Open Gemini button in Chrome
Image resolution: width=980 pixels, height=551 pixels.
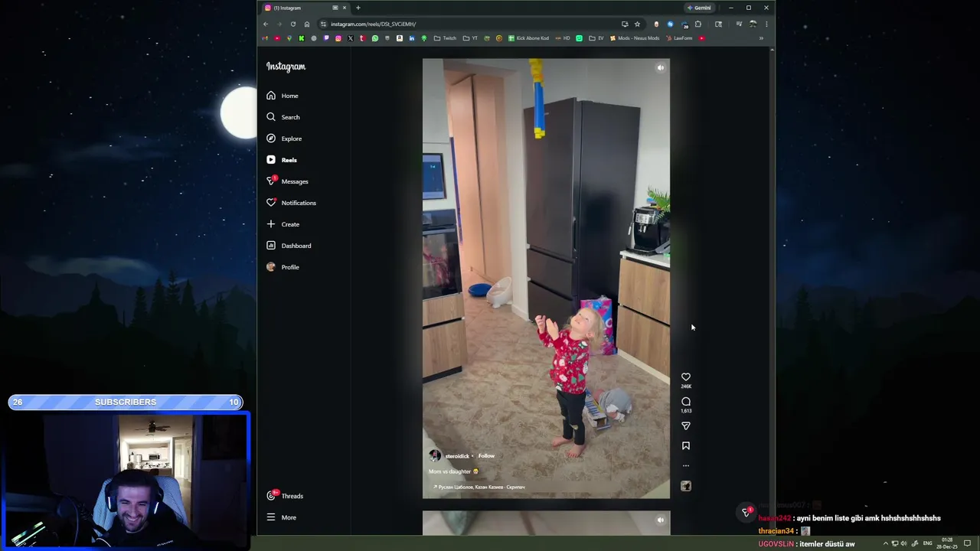pyautogui.click(x=699, y=8)
